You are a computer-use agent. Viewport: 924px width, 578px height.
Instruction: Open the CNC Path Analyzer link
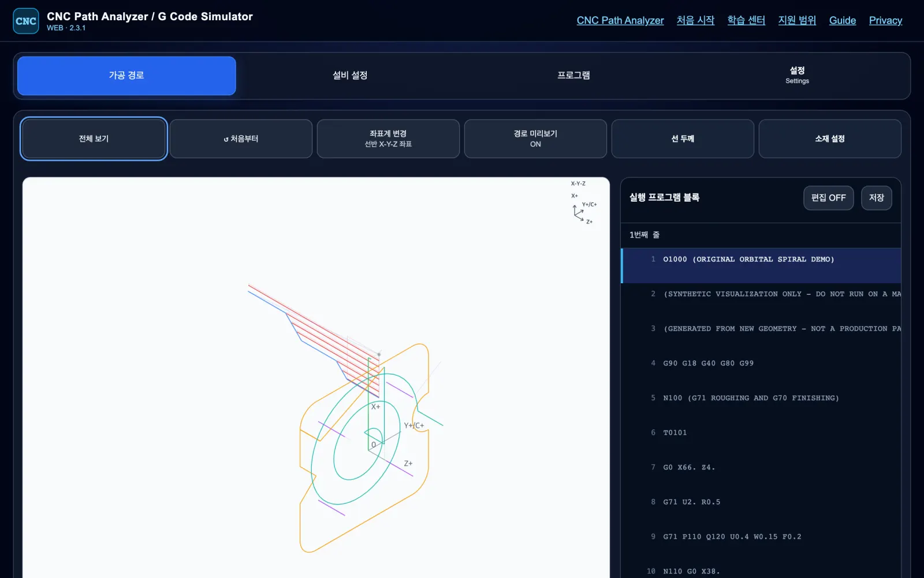point(620,20)
